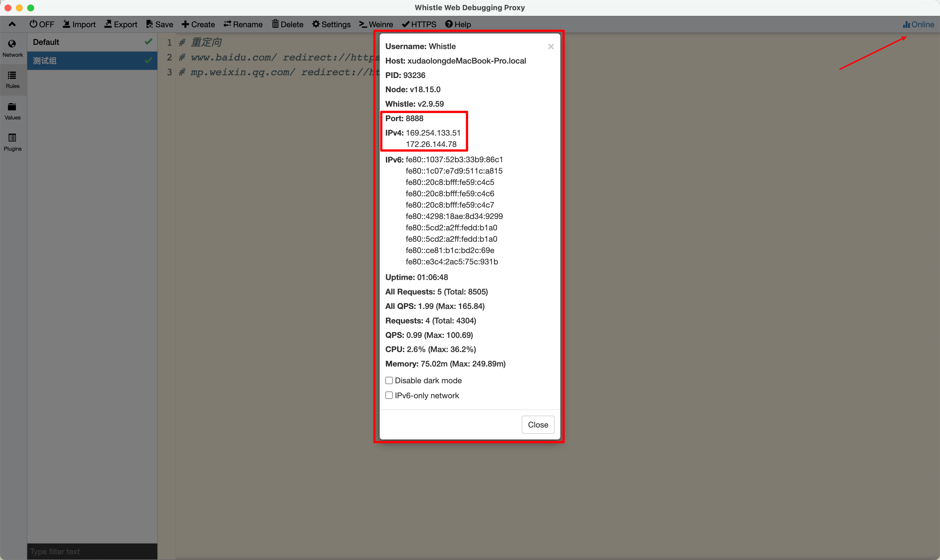Turn proxy OFF with power icon
The height and width of the screenshot is (560, 940).
tap(41, 24)
